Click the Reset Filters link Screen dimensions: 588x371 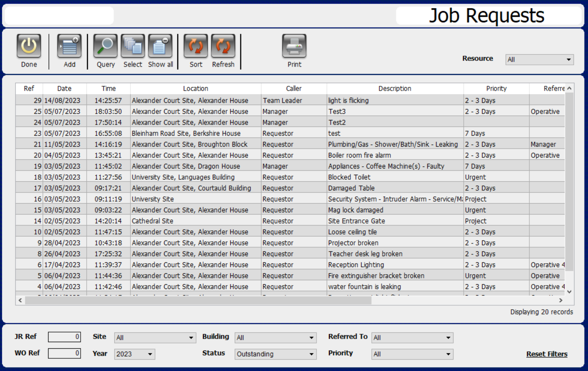(x=547, y=354)
